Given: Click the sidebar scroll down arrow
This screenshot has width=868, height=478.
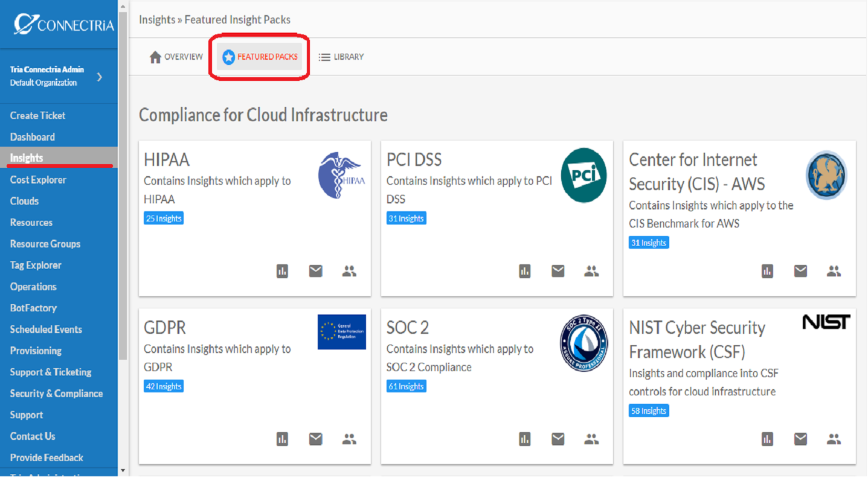Looking at the screenshot, I should click(x=123, y=470).
